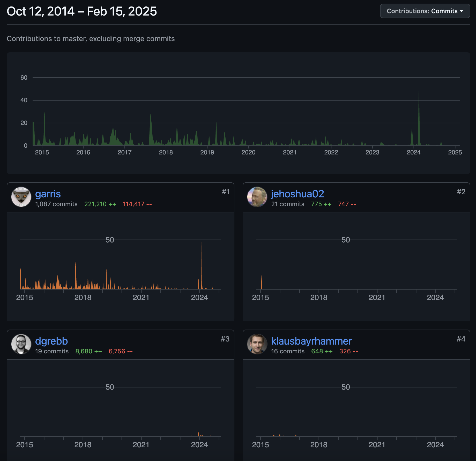Click the #4 rank label
This screenshot has height=461, width=476.
coord(461,339)
